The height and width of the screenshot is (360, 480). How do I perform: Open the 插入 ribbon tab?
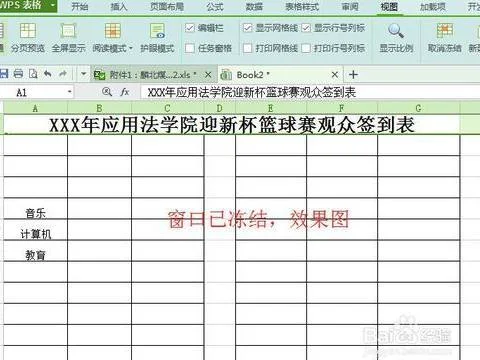coord(119,7)
